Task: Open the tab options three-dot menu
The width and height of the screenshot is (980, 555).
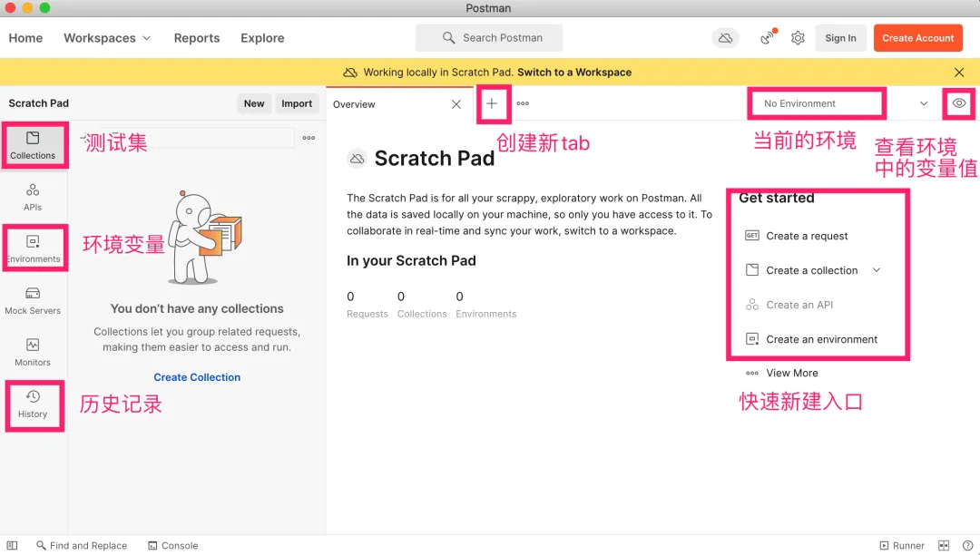Action: [523, 103]
